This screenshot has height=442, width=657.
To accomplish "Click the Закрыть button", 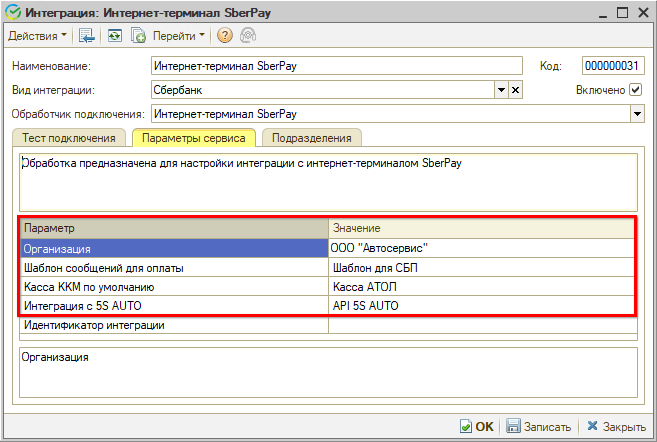I will (x=616, y=426).
